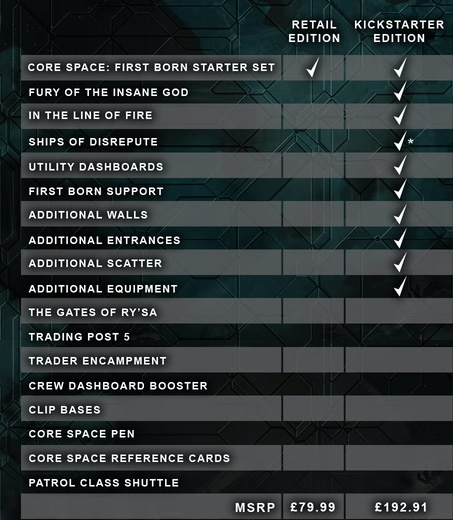Click Kickstarter checkmark for Additional Equipment
453x520 pixels.
(x=400, y=286)
